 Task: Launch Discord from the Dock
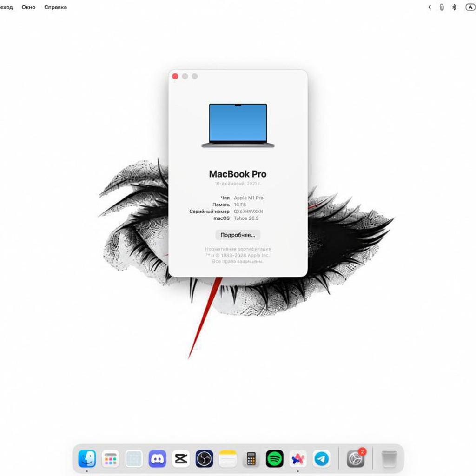click(157, 458)
